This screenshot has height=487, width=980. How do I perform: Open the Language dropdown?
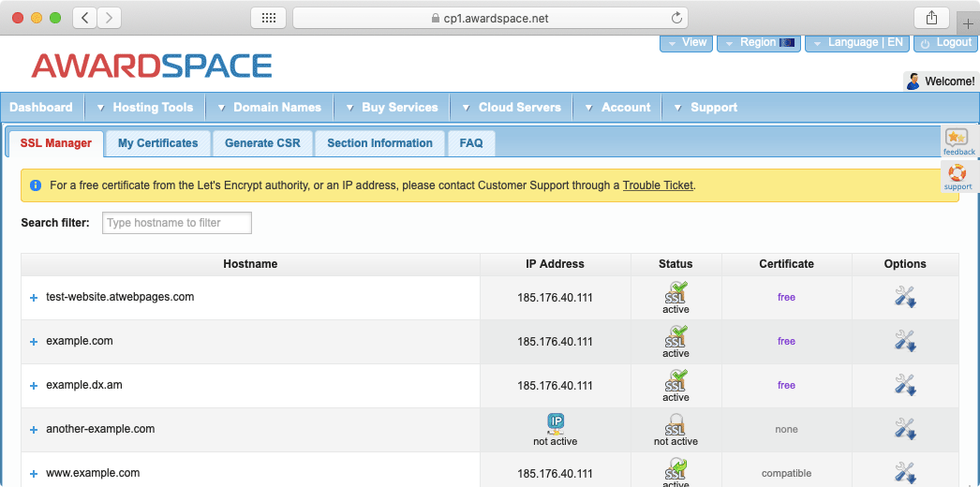[x=856, y=43]
